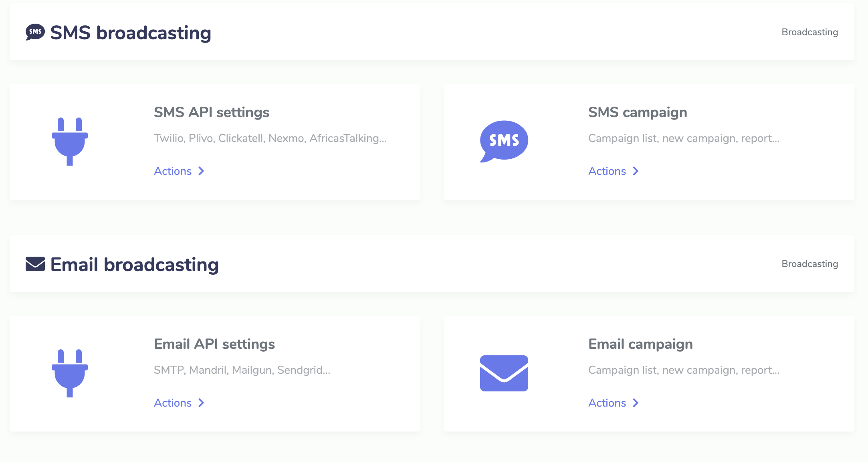The width and height of the screenshot is (868, 462).
Task: Click the SMS speech bubble header icon
Action: (x=35, y=32)
